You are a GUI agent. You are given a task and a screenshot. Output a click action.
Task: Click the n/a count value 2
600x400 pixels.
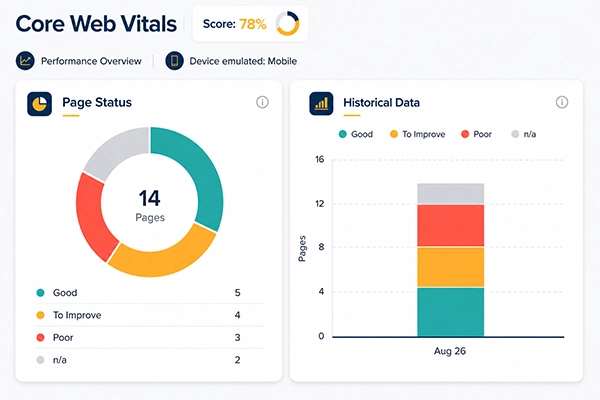237,360
